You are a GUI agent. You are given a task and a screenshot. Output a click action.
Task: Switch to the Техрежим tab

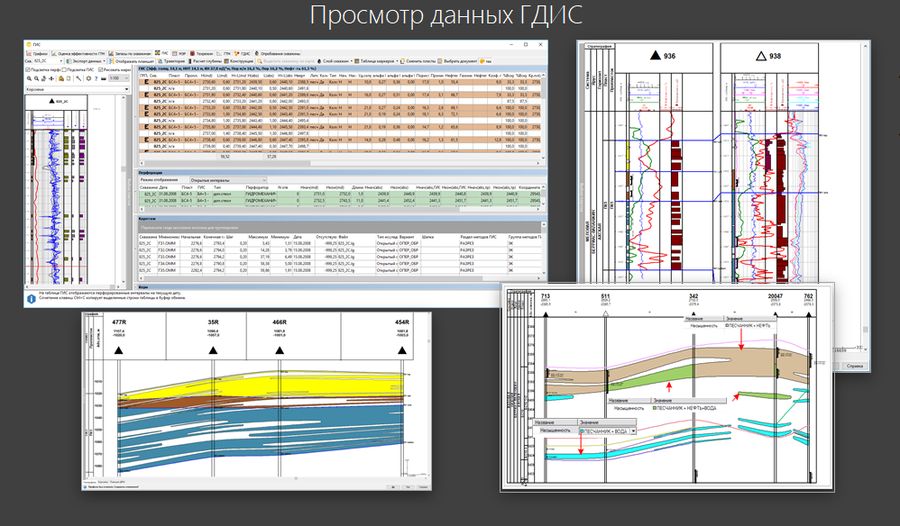201,53
